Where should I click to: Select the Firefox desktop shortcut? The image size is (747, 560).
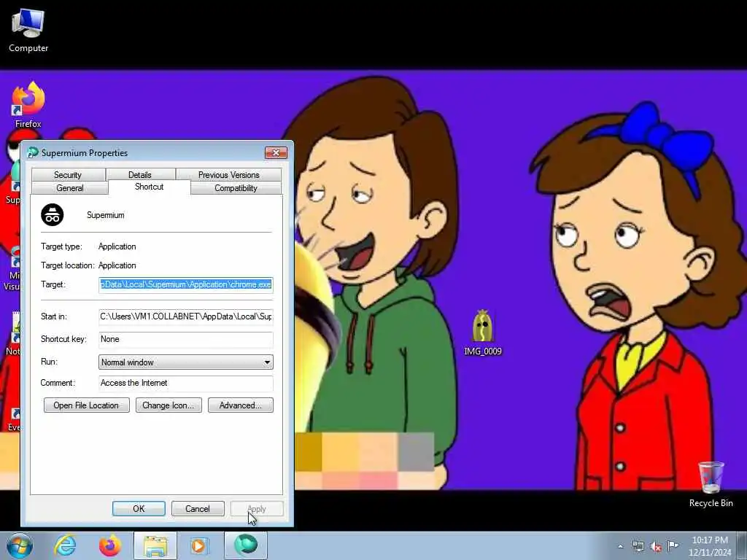[28, 105]
